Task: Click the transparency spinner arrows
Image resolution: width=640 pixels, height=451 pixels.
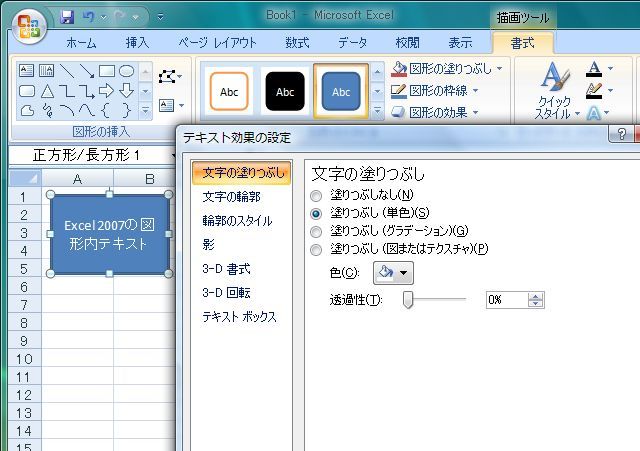Action: pos(536,300)
